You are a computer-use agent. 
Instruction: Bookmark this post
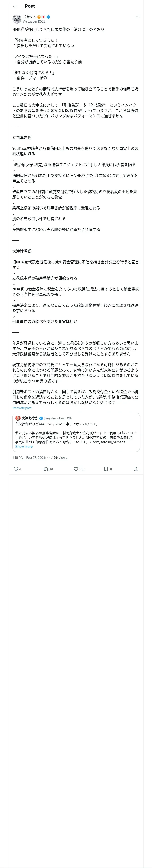coord(106,469)
